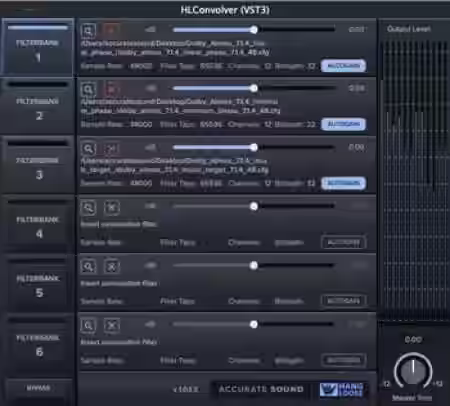Click the X icon in Filterbank 5 row
Viewport: 450px width, 406px height.
click(111, 267)
